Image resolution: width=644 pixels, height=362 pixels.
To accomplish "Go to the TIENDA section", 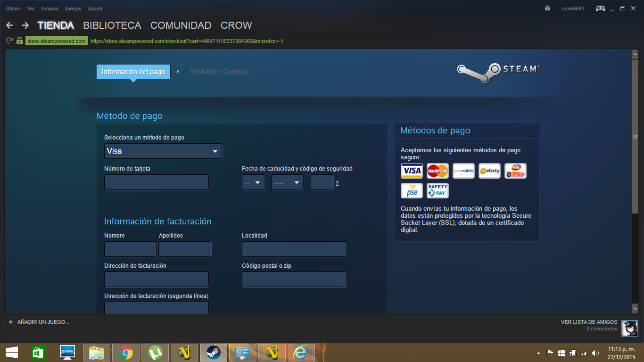I will 56,25.
